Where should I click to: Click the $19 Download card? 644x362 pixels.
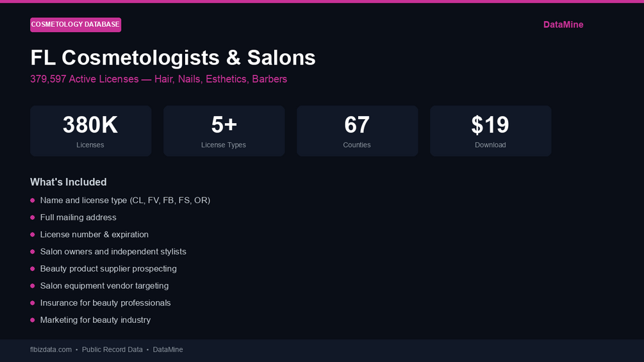490,131
